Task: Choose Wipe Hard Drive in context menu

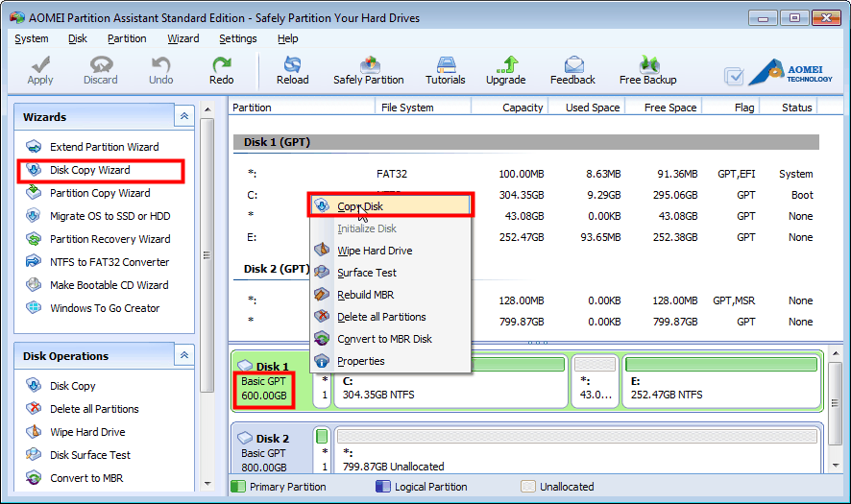Action: [390, 251]
